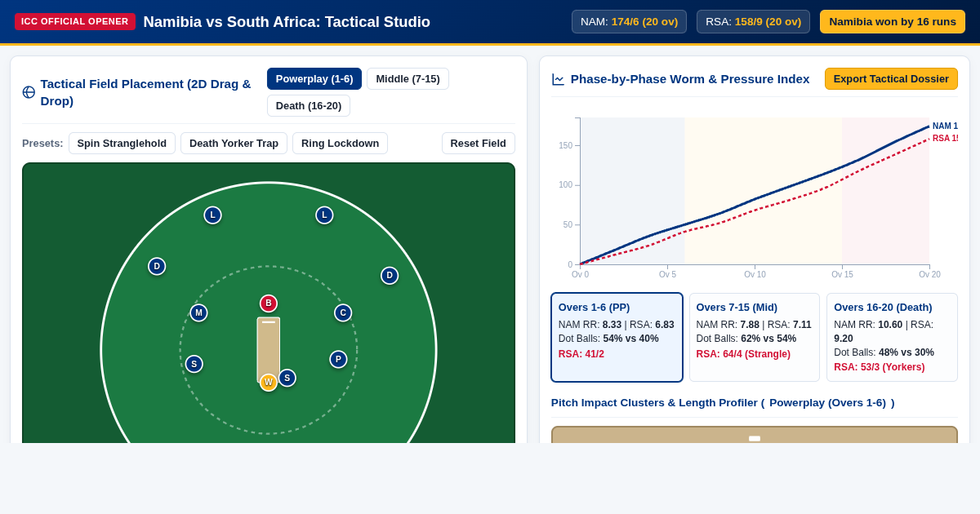
Task: Click Dot Balls: 48% vs 30% text
Action: tap(884, 352)
